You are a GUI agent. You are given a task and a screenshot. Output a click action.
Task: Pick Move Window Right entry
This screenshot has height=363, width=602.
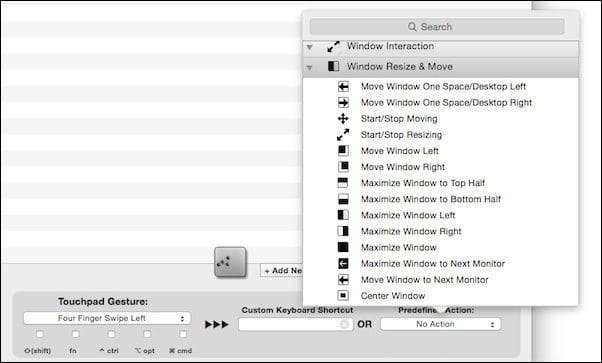[x=403, y=167]
